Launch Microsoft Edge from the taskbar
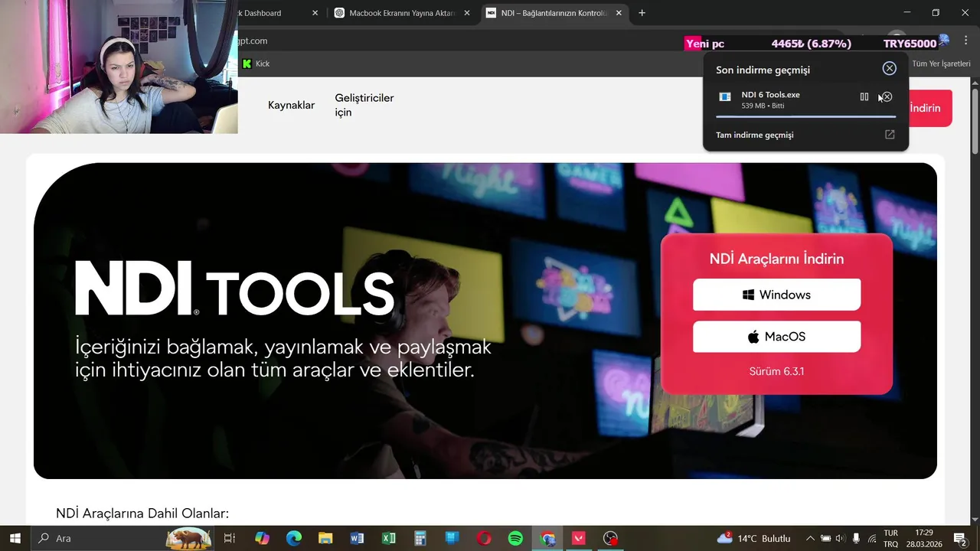The image size is (980, 551). point(294,538)
